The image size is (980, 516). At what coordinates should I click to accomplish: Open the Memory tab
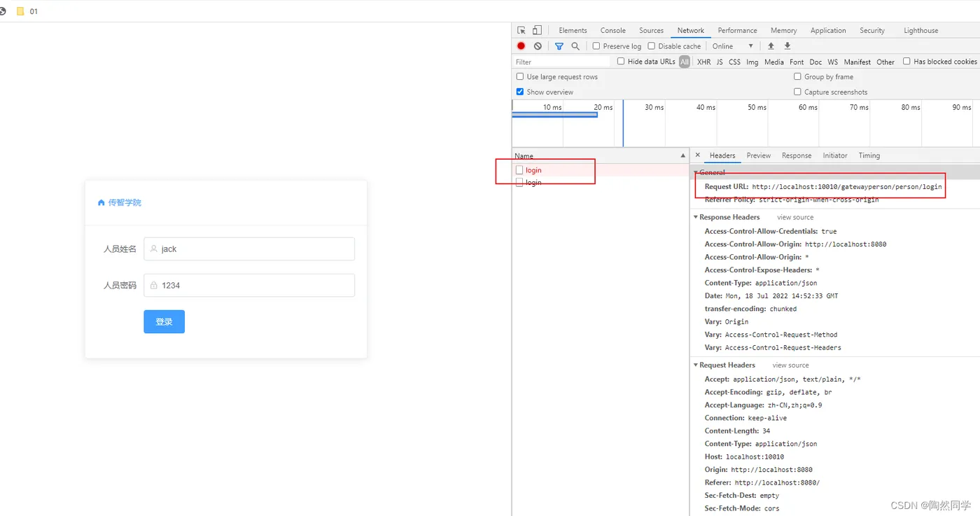point(784,30)
